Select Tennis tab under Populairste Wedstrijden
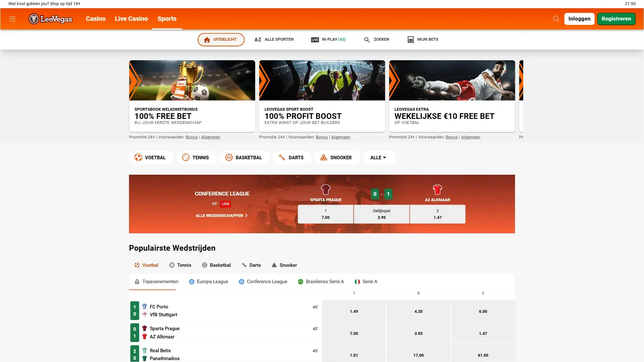 point(180,265)
